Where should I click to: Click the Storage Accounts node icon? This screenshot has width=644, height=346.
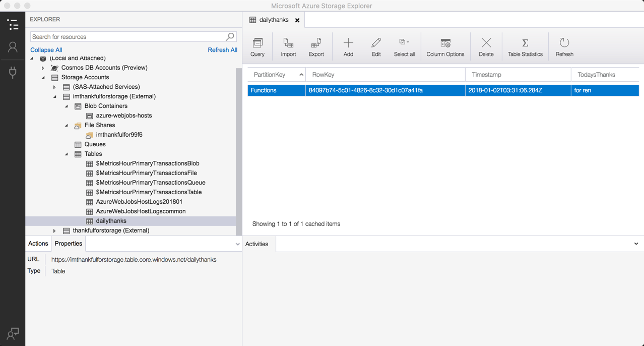(54, 77)
